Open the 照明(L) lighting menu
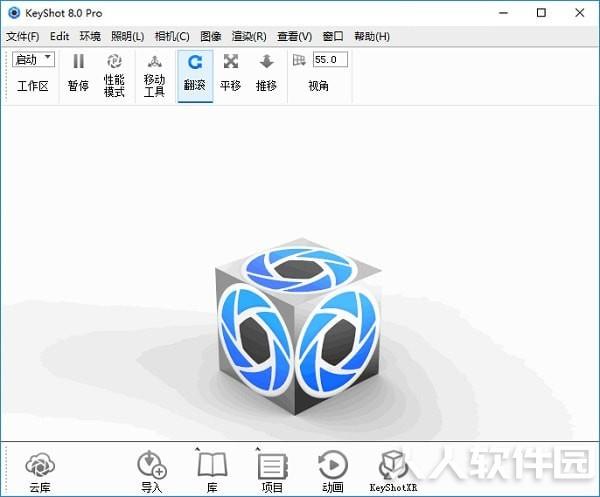Viewport: 600px width, 497px height. click(x=127, y=36)
